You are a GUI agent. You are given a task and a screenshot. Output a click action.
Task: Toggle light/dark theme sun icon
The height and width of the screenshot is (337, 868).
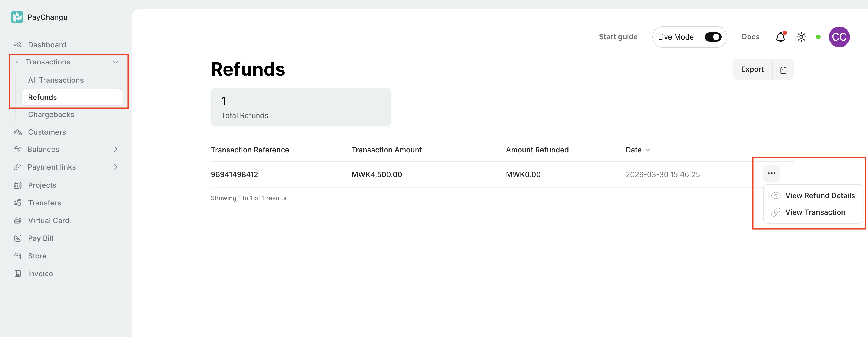coord(801,37)
